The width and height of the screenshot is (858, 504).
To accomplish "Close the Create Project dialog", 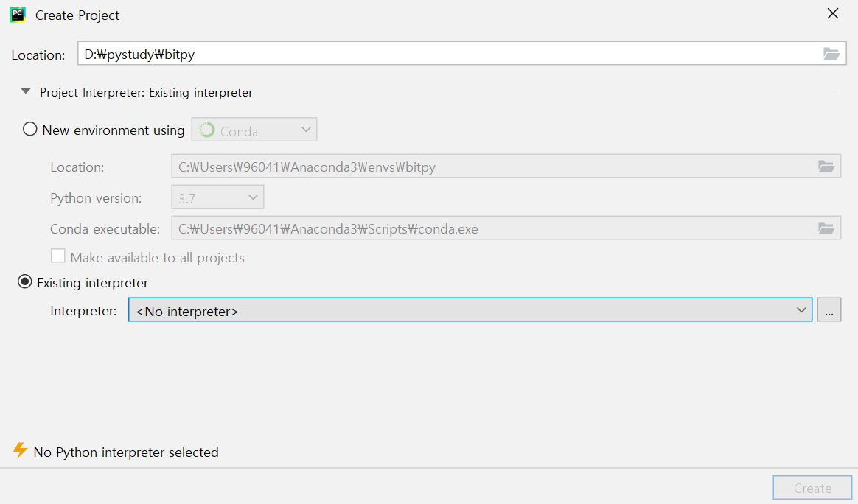I will 832,14.
